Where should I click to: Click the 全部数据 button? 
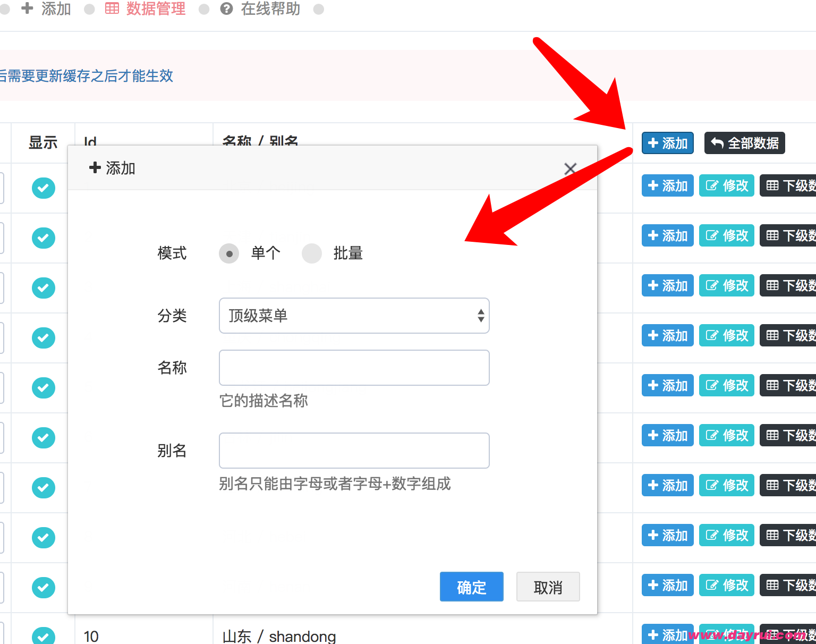[745, 143]
